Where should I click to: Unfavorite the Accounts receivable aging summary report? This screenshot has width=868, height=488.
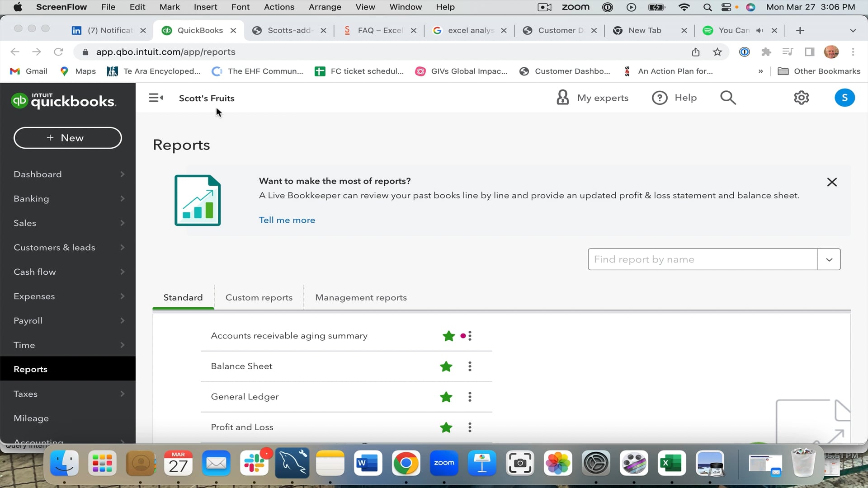click(x=448, y=336)
